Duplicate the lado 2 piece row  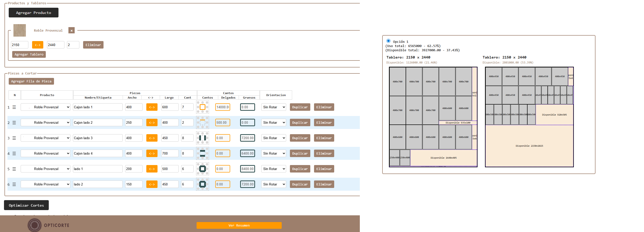(300, 184)
